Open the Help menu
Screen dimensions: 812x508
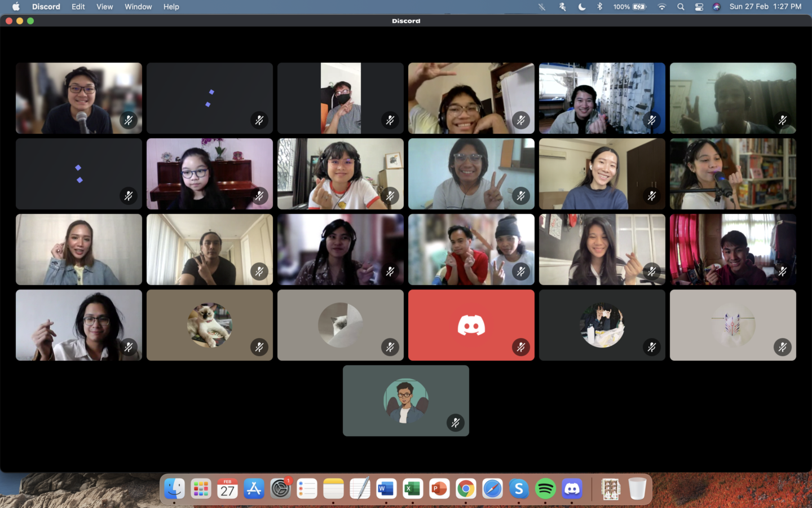coord(171,7)
